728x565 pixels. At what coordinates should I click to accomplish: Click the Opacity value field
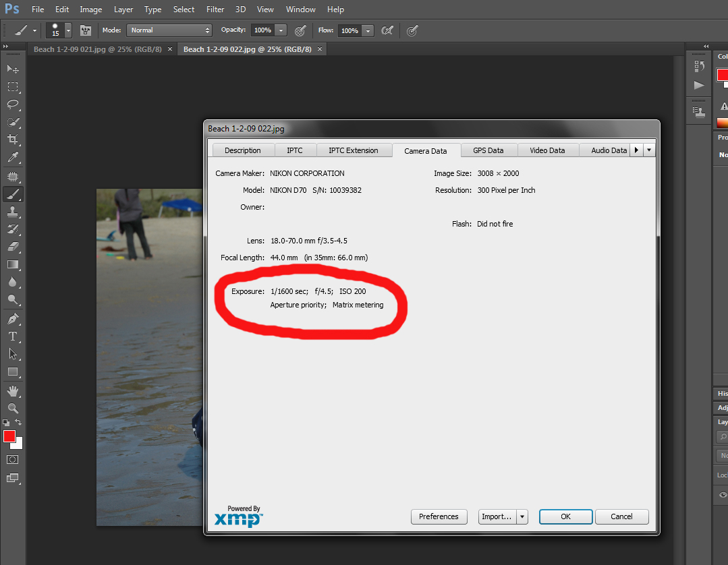pyautogui.click(x=262, y=30)
